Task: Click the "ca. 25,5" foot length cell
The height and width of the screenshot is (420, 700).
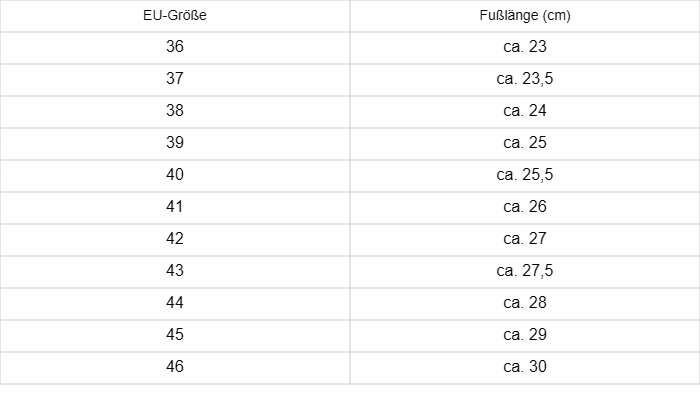Action: [525, 175]
